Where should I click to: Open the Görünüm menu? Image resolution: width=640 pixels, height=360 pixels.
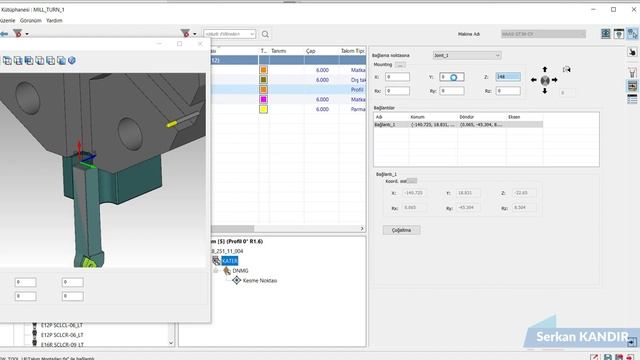point(31,20)
